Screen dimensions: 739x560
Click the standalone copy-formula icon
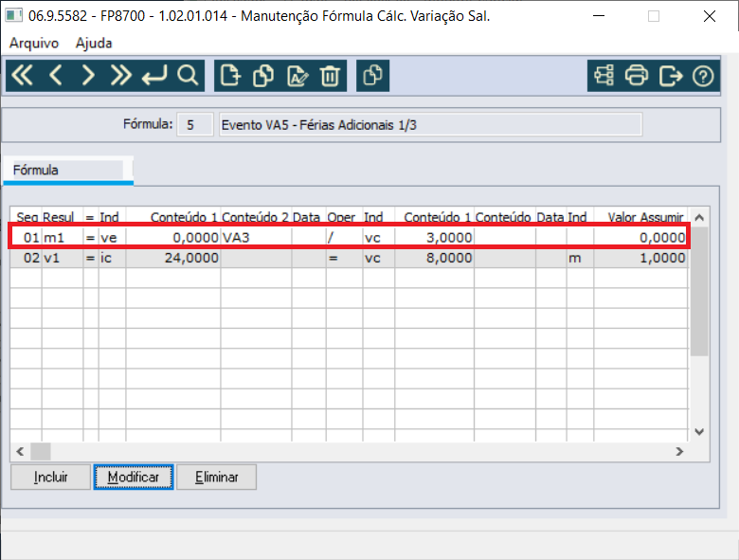[x=372, y=76]
